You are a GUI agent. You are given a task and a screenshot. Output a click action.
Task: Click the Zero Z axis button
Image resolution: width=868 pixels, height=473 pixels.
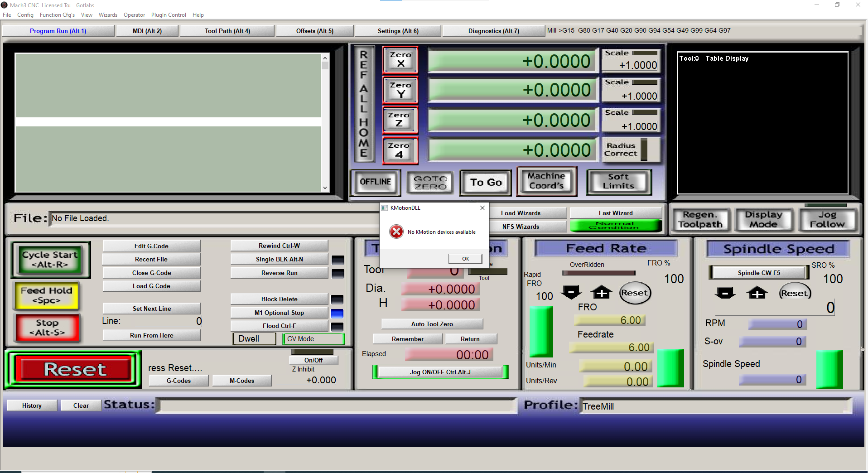pos(400,120)
